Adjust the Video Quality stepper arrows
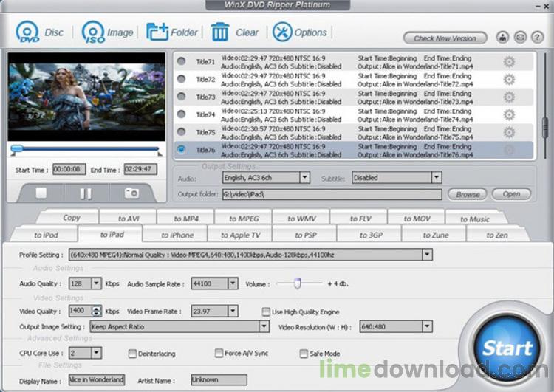Screen dimensions: 554x392 click(x=96, y=311)
